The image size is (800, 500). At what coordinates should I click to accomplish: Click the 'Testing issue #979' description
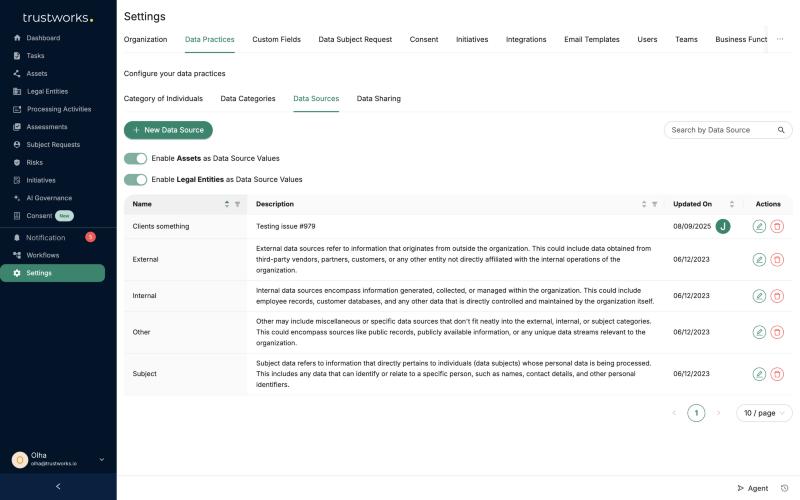(285, 226)
